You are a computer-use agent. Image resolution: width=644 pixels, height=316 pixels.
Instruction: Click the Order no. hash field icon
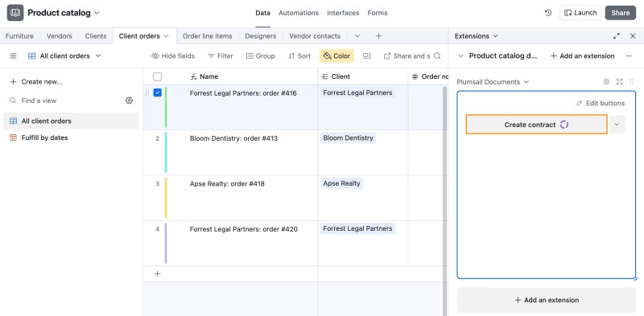(415, 76)
